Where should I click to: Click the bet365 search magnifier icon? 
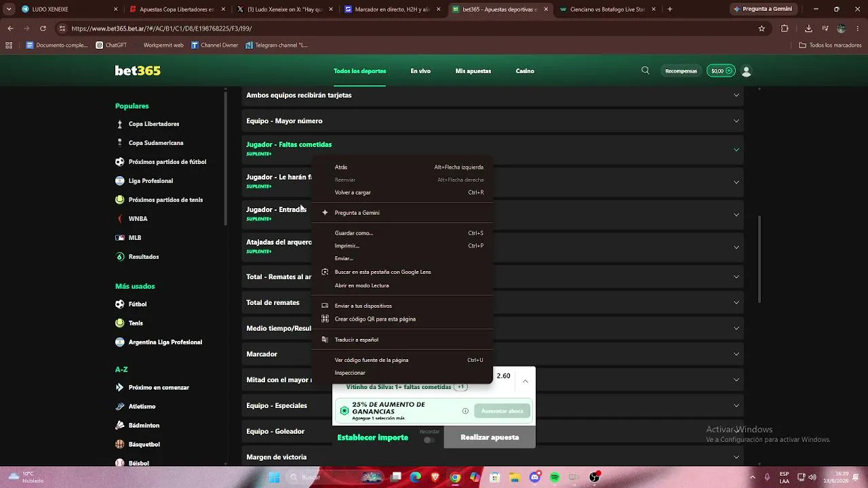click(x=646, y=70)
